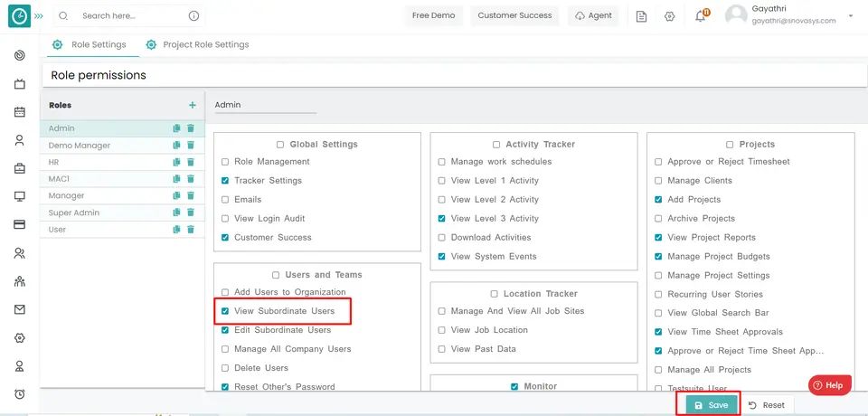
Task: Delete the Demo Manager role
Action: (191, 146)
